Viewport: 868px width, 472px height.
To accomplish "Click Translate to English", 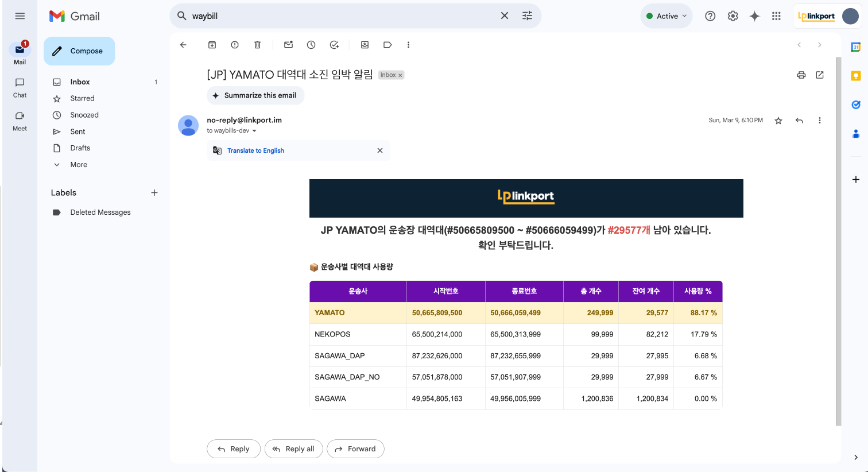I will pyautogui.click(x=255, y=150).
